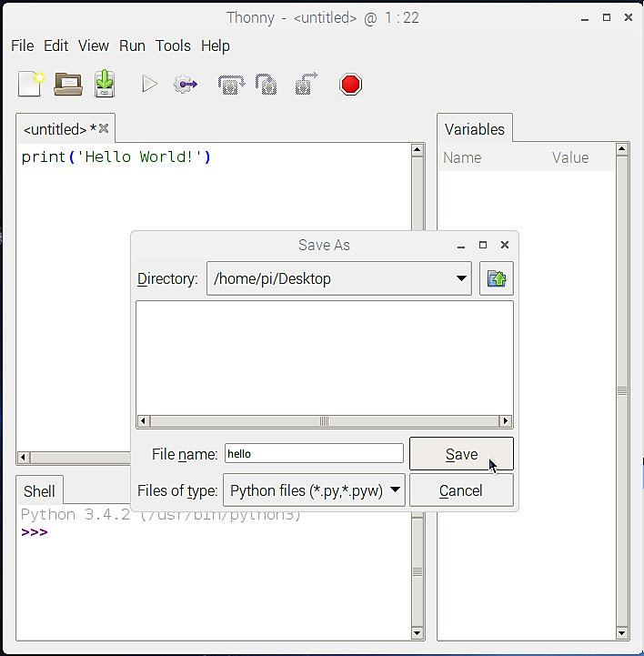Start debugging with the bug arrow icon
The height and width of the screenshot is (656, 644).
185,85
